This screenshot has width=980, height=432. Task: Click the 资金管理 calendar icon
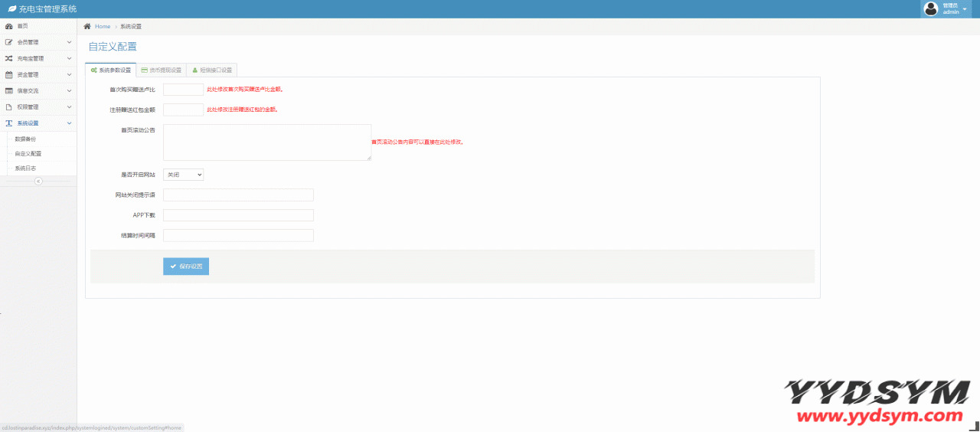pos(9,74)
